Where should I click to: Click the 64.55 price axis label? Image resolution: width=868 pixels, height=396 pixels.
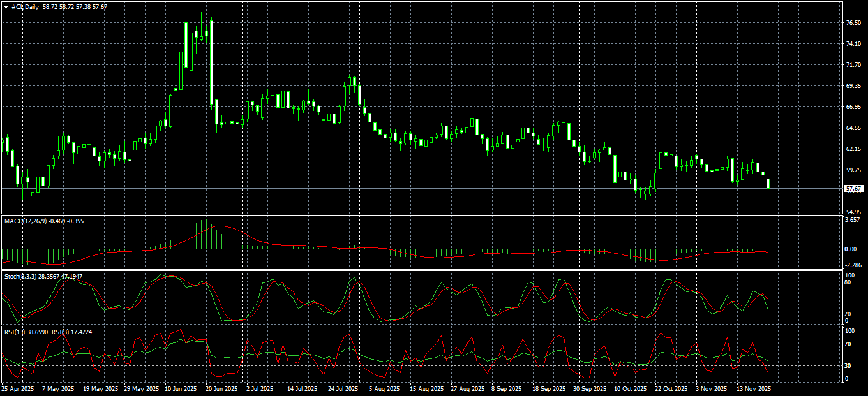coord(853,128)
